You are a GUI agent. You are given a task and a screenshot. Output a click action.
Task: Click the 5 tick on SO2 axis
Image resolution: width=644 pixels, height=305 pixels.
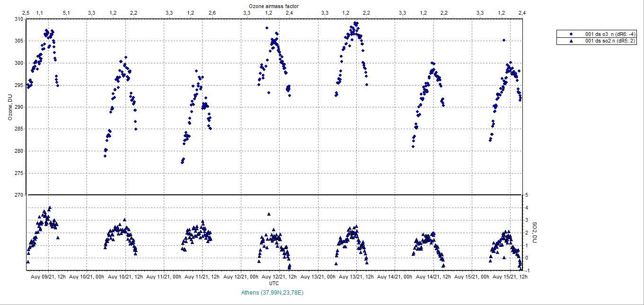[527, 195]
